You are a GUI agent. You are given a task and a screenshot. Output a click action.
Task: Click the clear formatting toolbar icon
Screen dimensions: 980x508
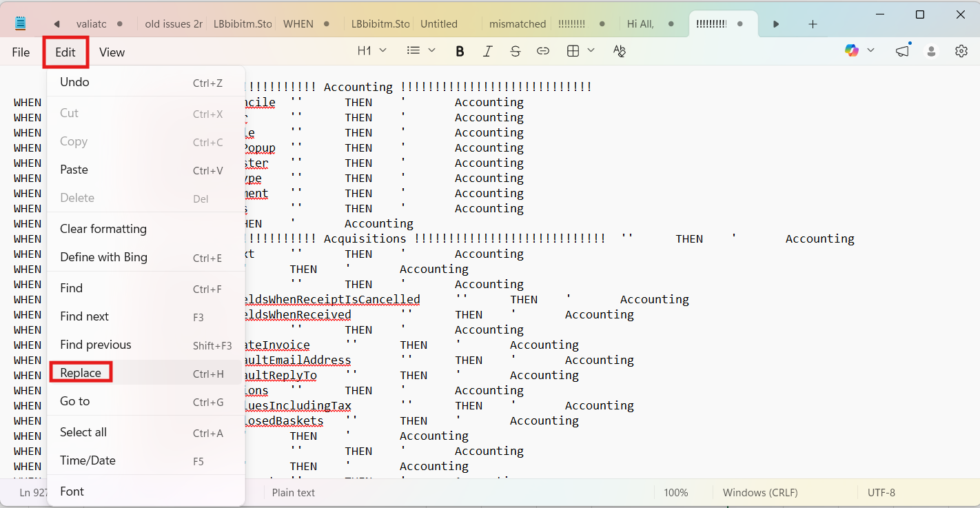pos(619,51)
